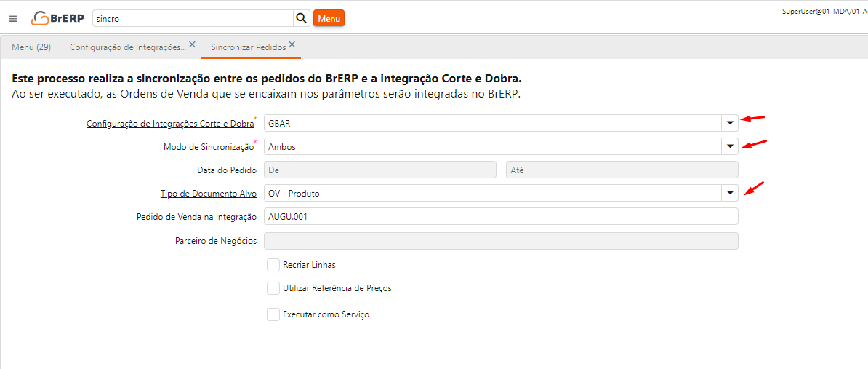Screen dimensions: 868x369
Task: Close the Configuração de Integrações tab
Action: pyautogui.click(x=192, y=44)
